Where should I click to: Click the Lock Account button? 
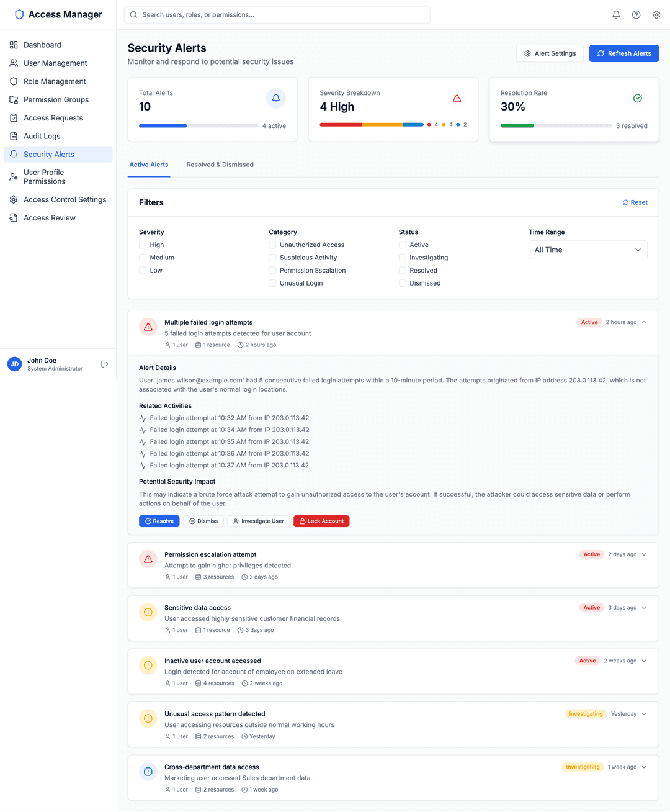click(321, 521)
